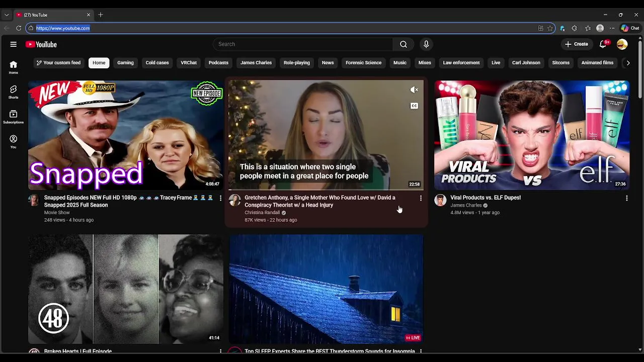This screenshot has width=644, height=362.
Task: Select the VRChat chip
Action: pyautogui.click(x=189, y=63)
